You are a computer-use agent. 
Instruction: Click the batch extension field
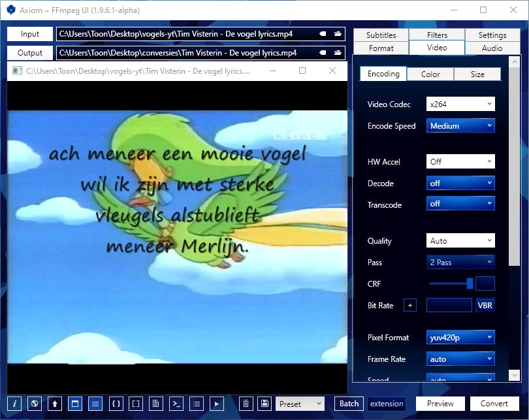coord(387,404)
